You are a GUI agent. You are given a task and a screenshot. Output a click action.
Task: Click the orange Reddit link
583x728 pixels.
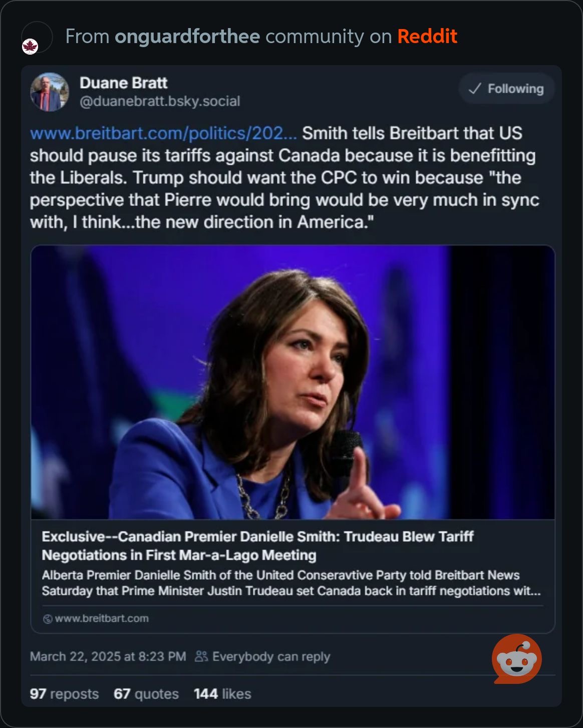coord(427,37)
